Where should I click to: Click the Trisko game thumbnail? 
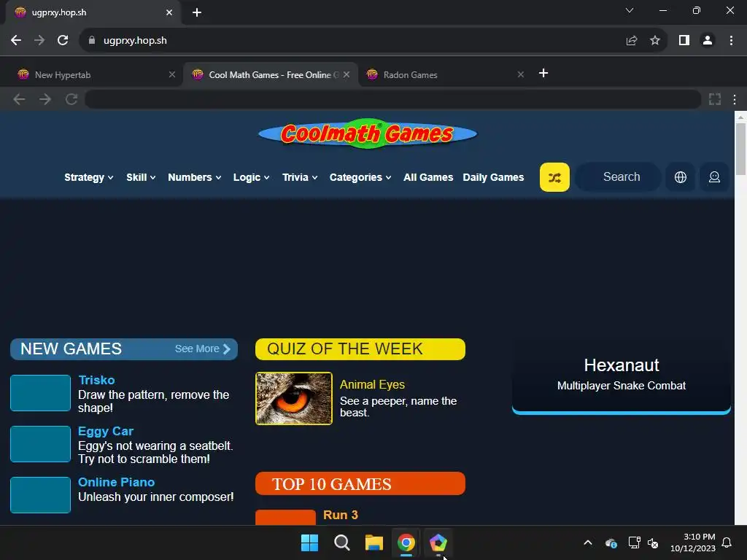[41, 393]
